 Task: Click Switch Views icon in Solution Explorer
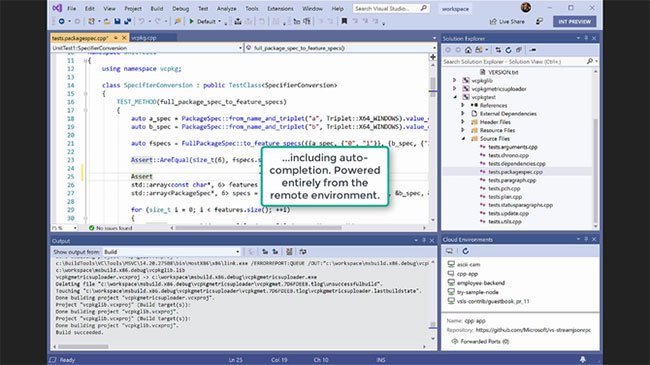479,50
